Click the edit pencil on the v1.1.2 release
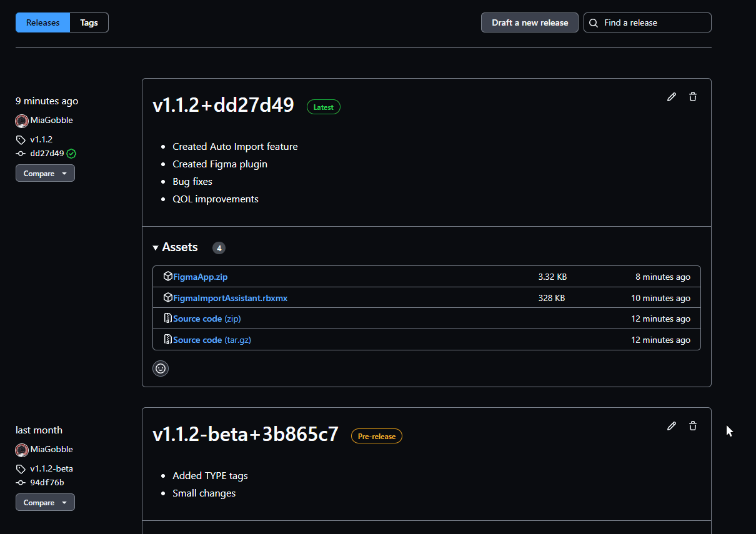 point(672,97)
